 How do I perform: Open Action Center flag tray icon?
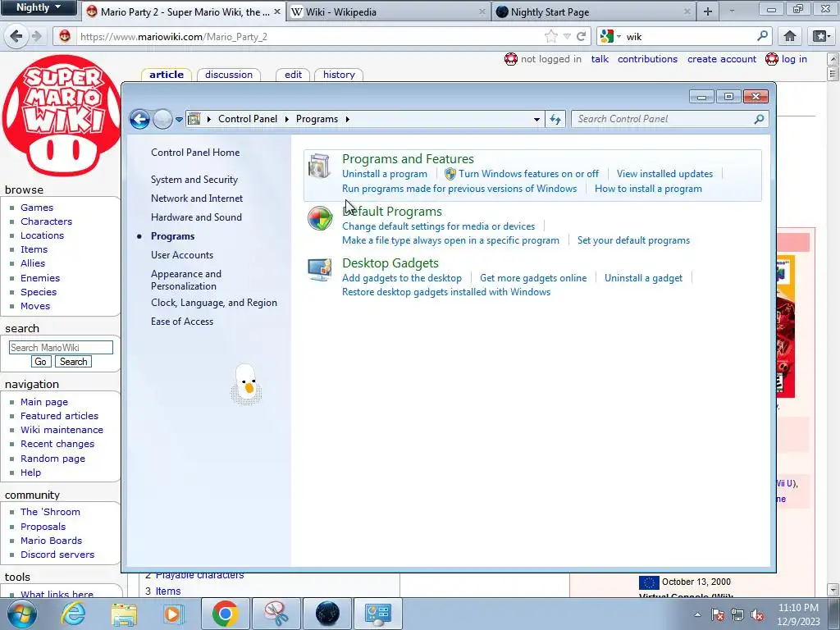[718, 615]
